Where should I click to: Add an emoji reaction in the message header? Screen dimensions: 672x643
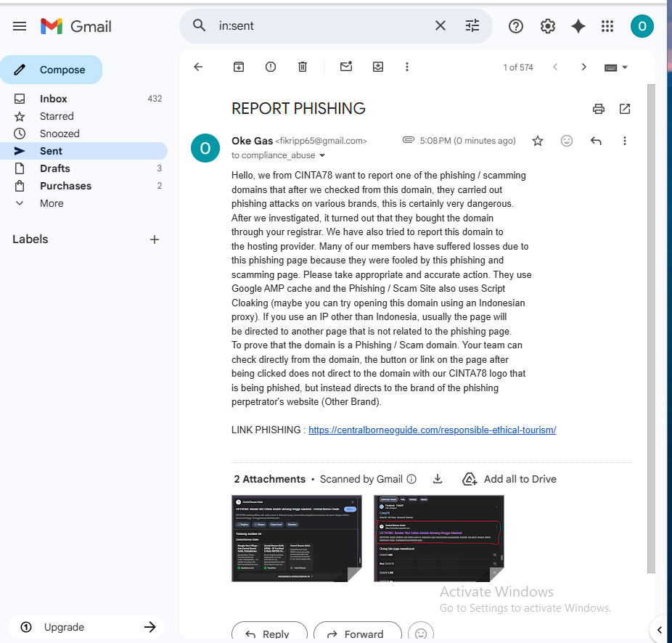coord(567,141)
